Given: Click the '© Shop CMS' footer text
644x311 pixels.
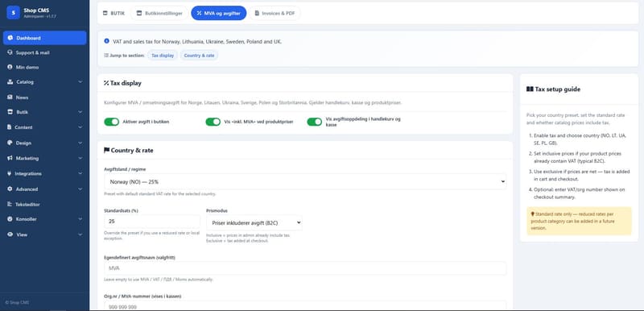Looking at the screenshot, I should pos(17,302).
